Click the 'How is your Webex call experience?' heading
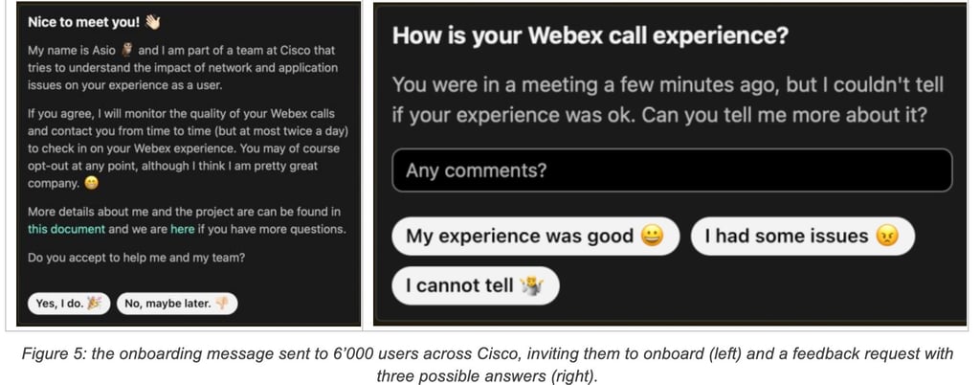980x385 pixels. pos(590,36)
